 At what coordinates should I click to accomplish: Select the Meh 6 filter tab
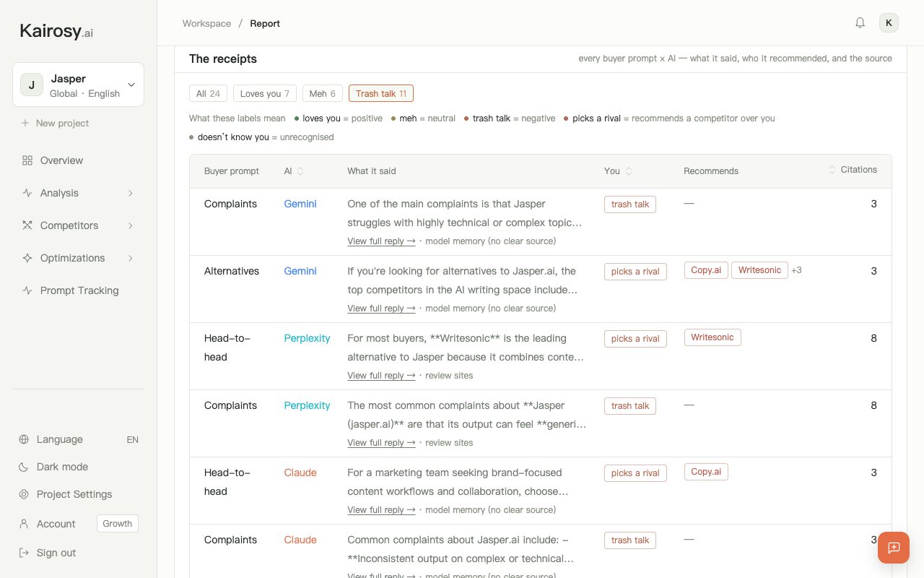pos(323,93)
